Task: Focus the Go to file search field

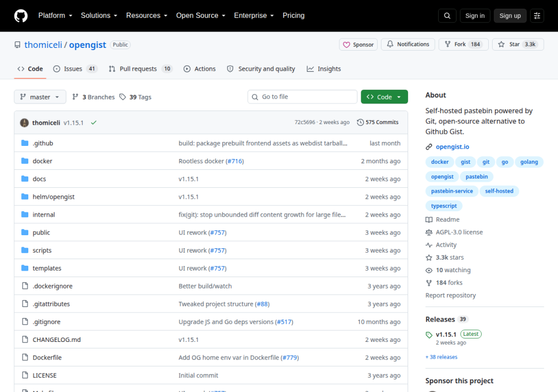Action: (x=302, y=97)
